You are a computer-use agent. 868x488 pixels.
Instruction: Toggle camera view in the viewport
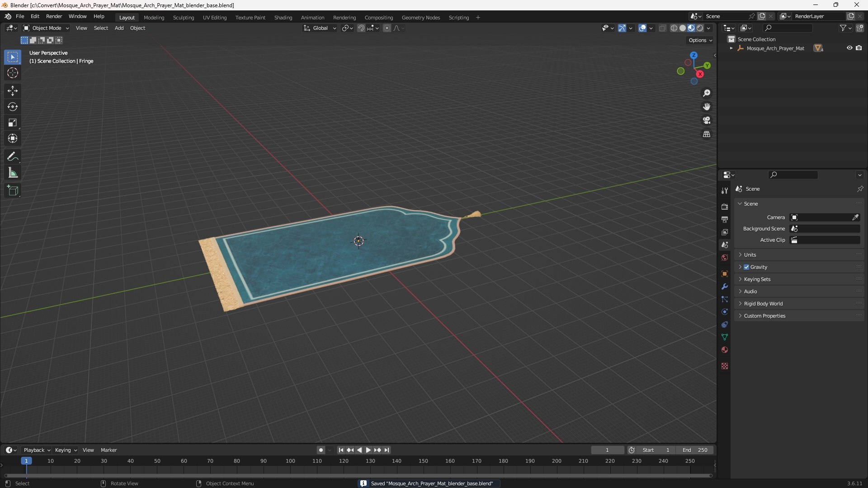707,120
